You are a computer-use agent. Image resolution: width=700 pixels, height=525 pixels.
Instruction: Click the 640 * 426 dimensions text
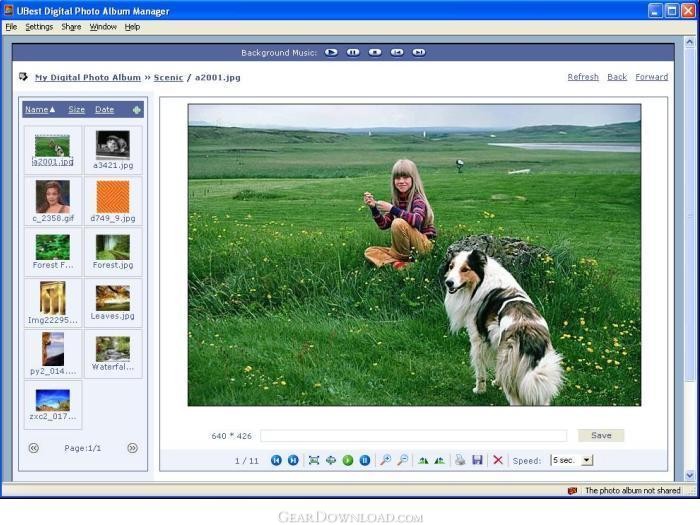coord(231,436)
